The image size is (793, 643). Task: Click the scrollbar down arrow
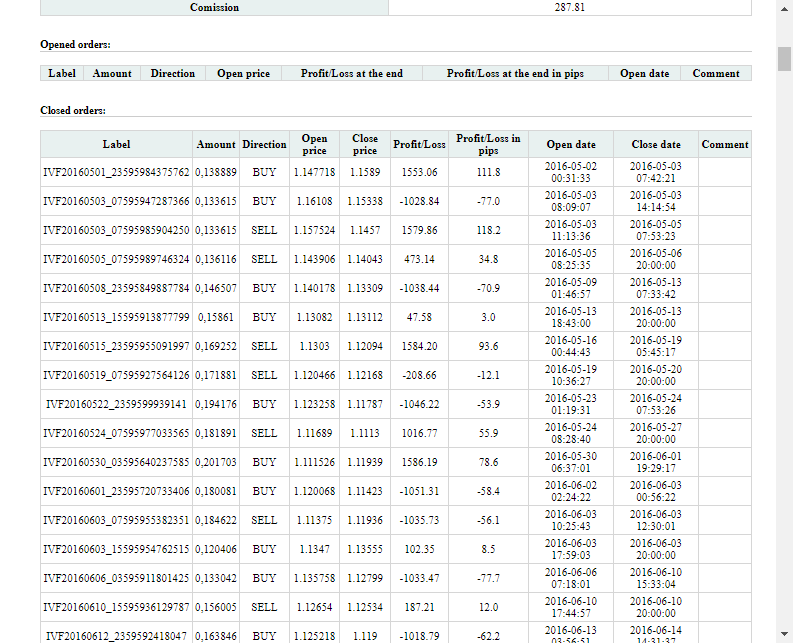(784, 634)
